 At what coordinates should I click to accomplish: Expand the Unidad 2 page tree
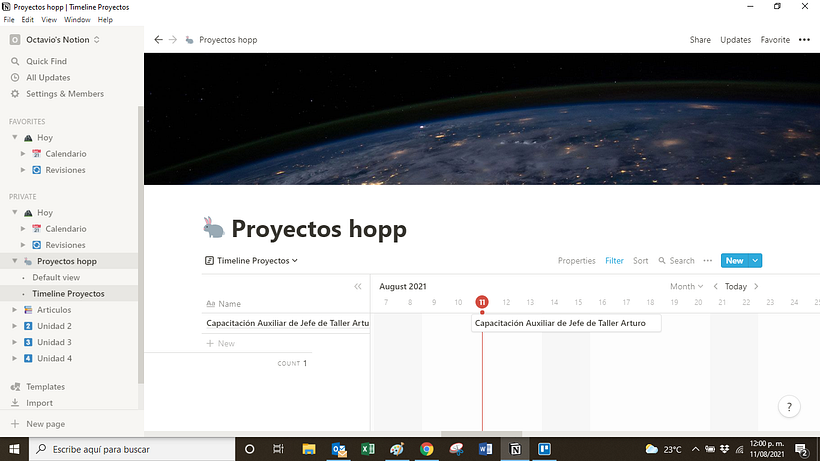click(14, 326)
